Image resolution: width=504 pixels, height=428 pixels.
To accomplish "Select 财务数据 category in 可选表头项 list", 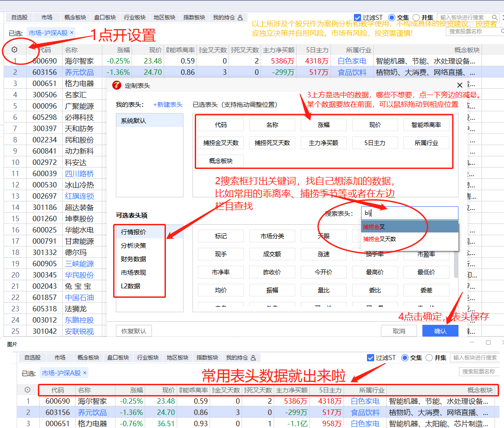I will 133,259.
